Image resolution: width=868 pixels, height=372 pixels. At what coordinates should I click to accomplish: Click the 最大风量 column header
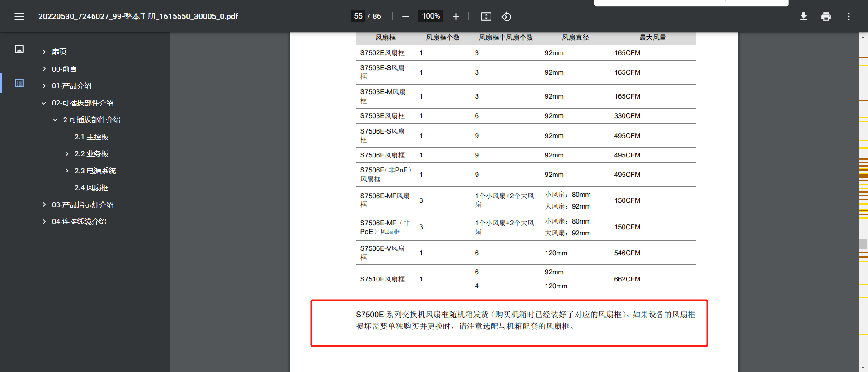pyautogui.click(x=653, y=38)
